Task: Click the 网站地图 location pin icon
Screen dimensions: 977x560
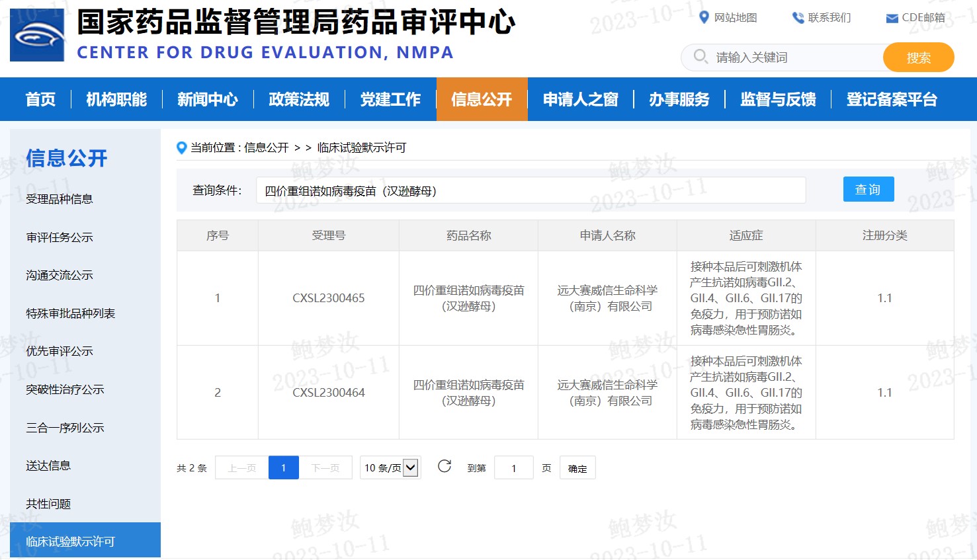Action: 704,18
